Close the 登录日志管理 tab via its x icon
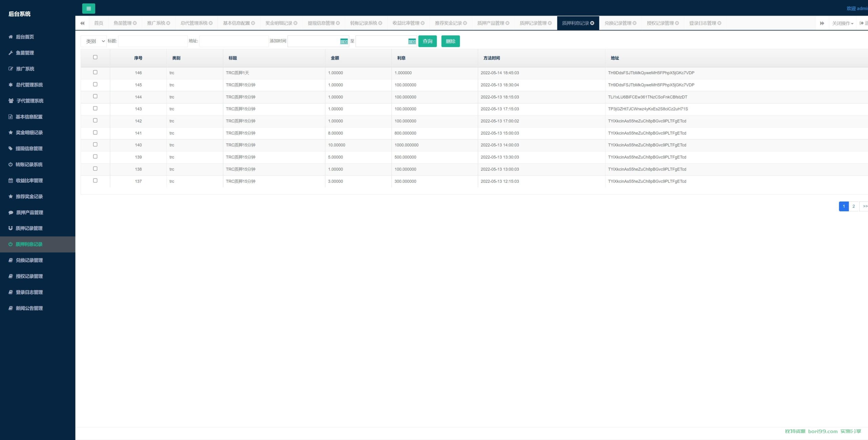 pyautogui.click(x=719, y=23)
